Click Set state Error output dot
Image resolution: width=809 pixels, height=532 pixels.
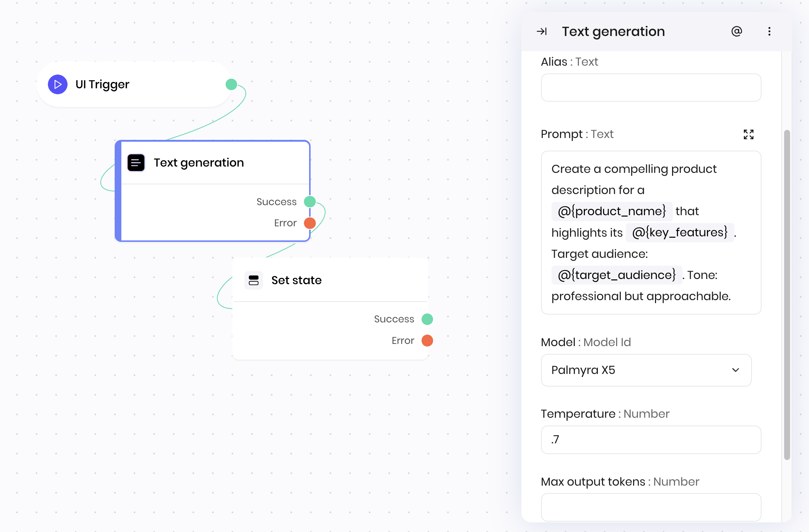pos(427,341)
